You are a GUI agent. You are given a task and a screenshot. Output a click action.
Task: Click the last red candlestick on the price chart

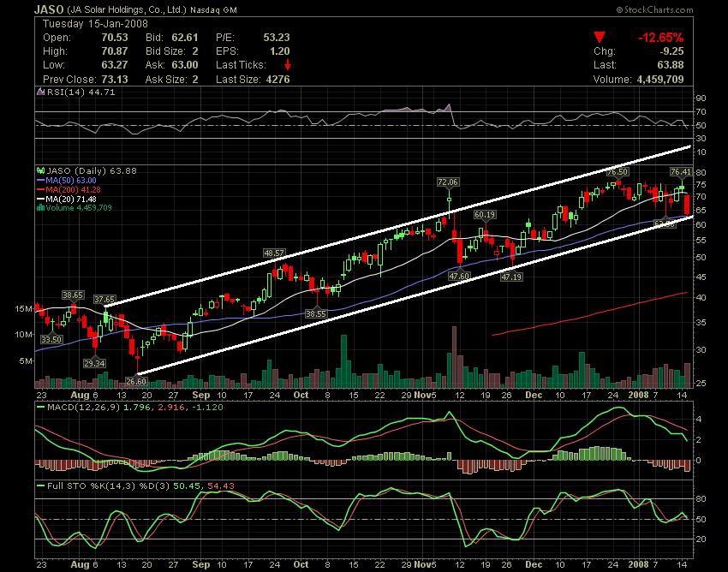[687, 205]
